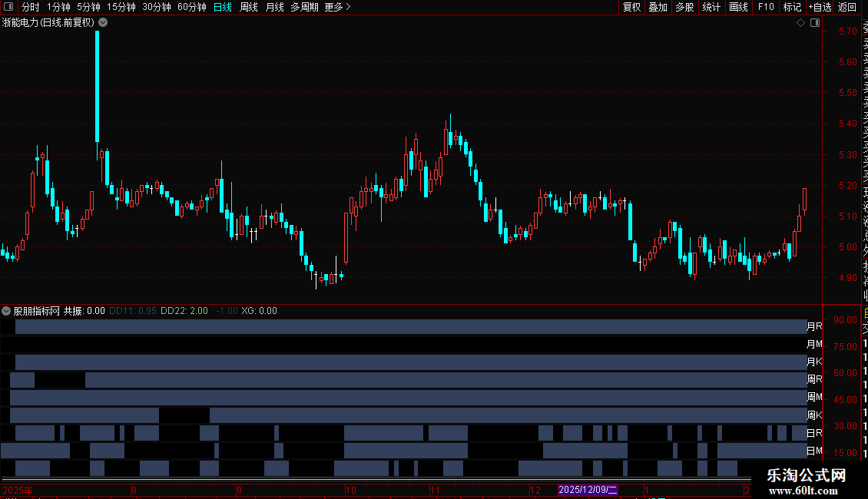Click the 5.00 price axis label
The image size is (868, 499).
[x=847, y=247]
